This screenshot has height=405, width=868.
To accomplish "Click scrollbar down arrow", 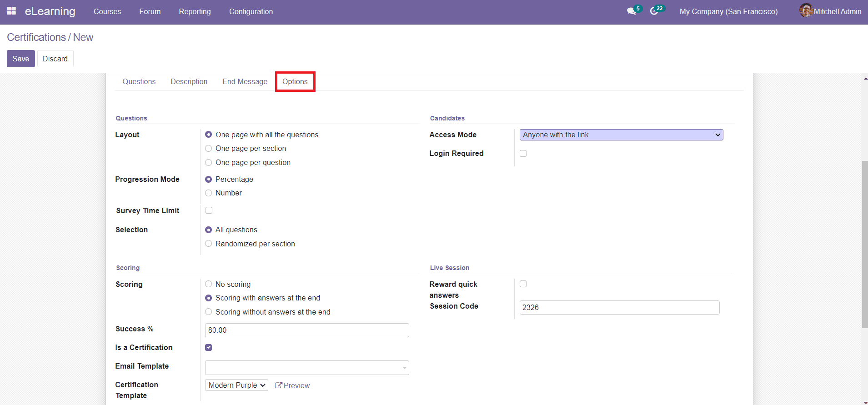I will pyautogui.click(x=865, y=402).
